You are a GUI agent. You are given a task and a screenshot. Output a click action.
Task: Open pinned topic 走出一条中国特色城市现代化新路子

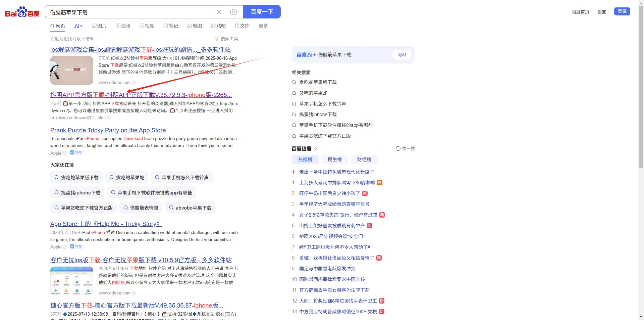(x=337, y=172)
